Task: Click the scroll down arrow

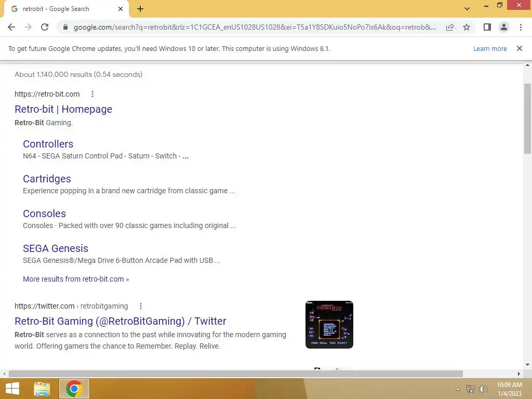Action: tap(527, 365)
